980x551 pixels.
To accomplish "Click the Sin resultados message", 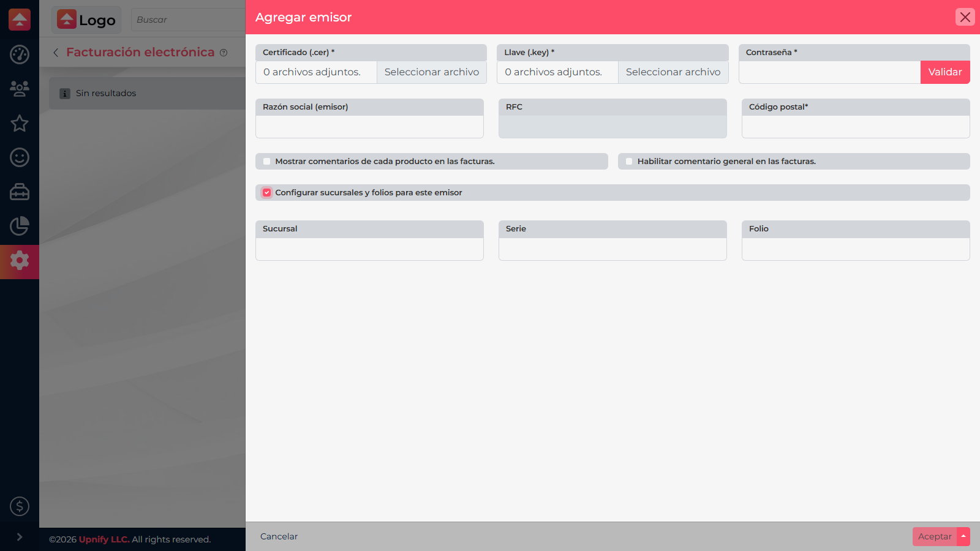I will (x=106, y=93).
